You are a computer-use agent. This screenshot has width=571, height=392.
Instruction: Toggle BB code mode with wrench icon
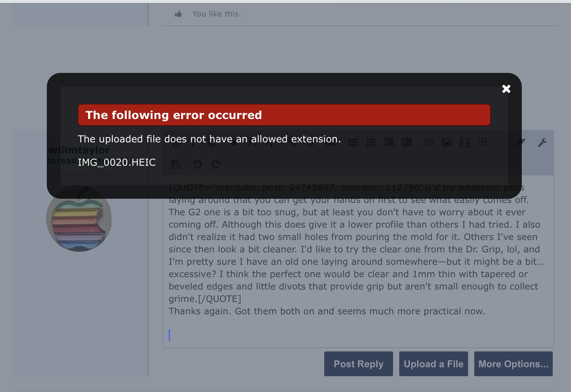[542, 142]
